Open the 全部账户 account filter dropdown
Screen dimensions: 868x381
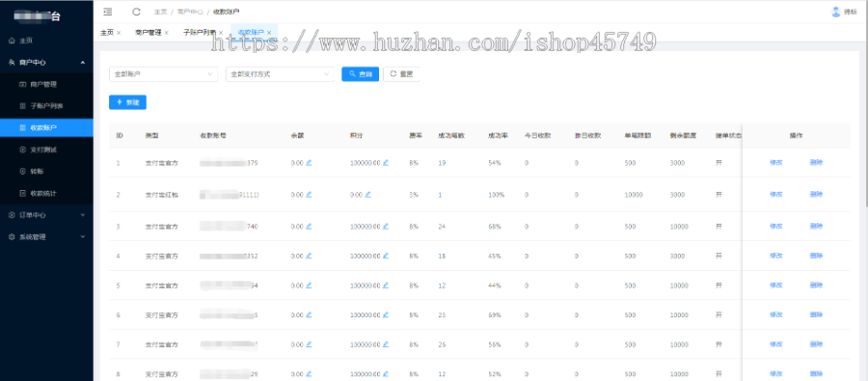(x=163, y=73)
